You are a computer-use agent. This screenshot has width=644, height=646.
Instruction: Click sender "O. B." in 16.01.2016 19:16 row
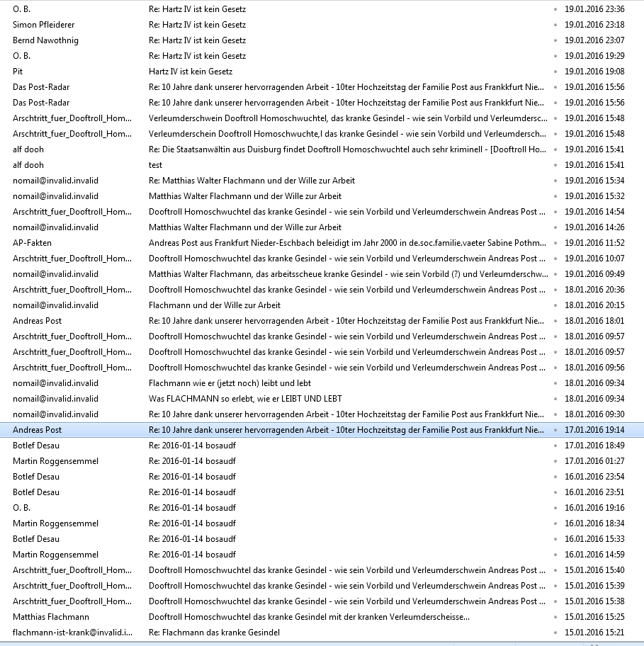(21, 508)
